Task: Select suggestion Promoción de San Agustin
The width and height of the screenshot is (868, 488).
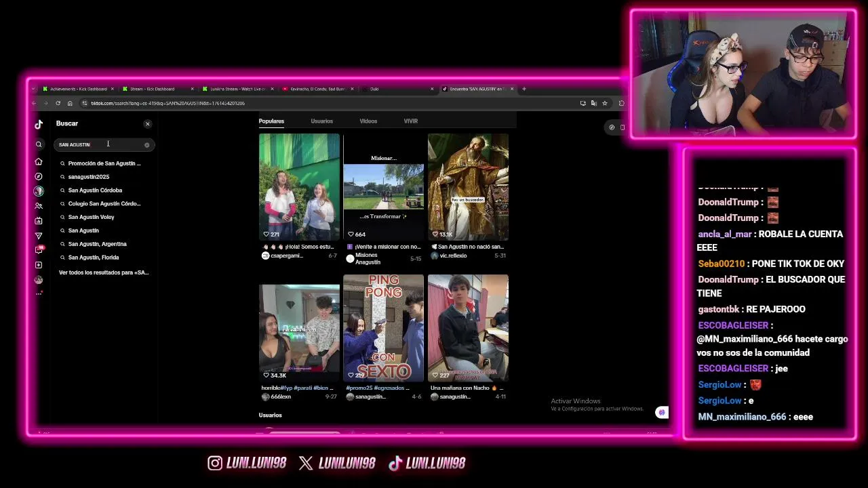Action: pyautogui.click(x=104, y=163)
